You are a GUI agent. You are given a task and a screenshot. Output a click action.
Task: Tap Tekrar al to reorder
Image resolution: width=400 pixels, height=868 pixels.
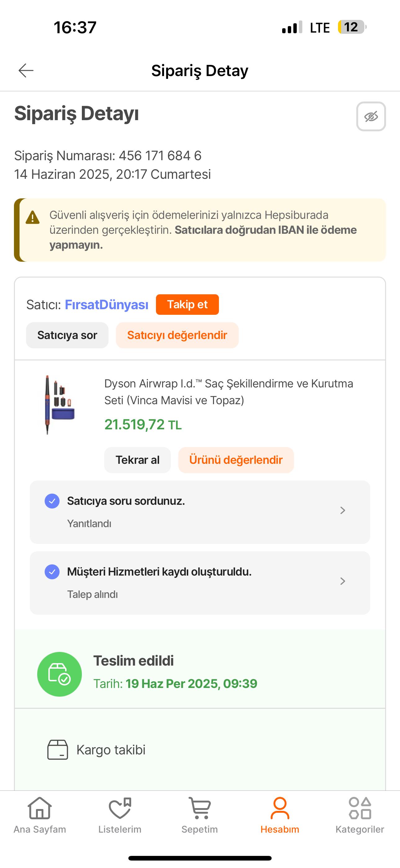pyautogui.click(x=137, y=460)
